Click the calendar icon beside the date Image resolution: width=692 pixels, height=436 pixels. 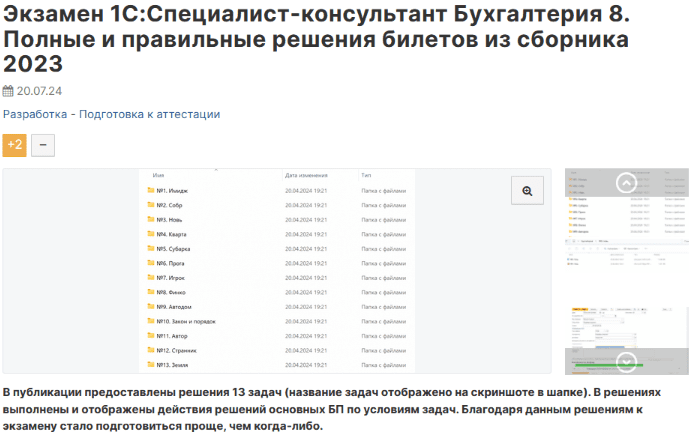click(x=8, y=91)
